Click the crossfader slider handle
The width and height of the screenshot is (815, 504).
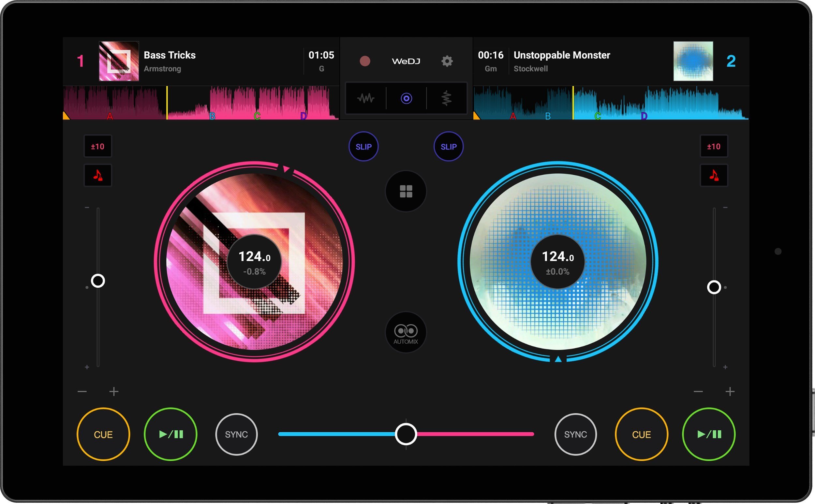tap(406, 434)
